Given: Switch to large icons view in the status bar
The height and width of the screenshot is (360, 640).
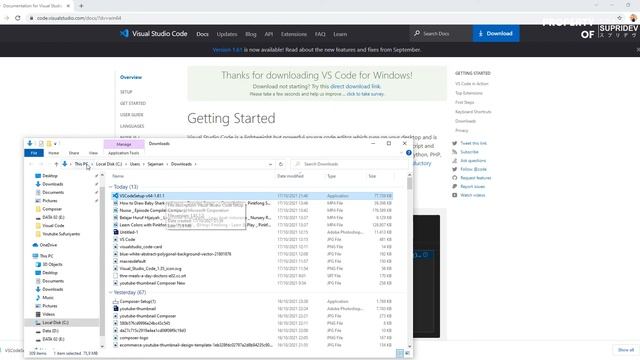Looking at the screenshot, I should pos(407,353).
